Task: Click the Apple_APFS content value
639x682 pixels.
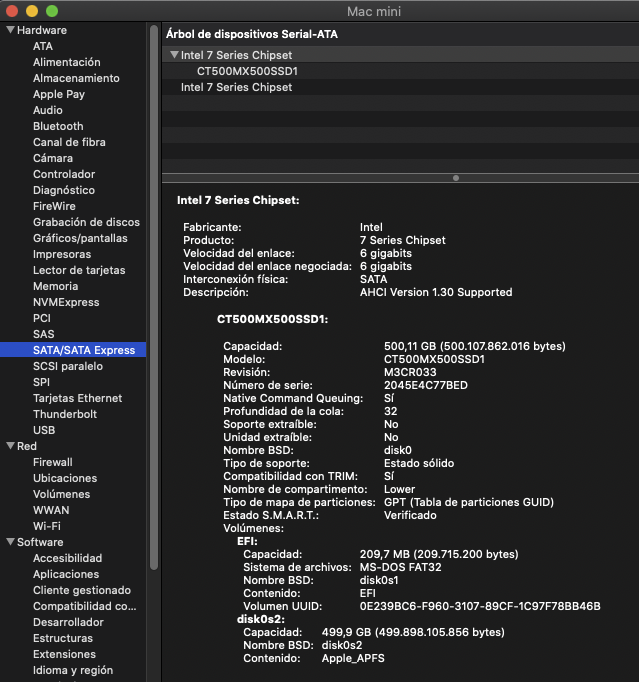Action: [353, 659]
